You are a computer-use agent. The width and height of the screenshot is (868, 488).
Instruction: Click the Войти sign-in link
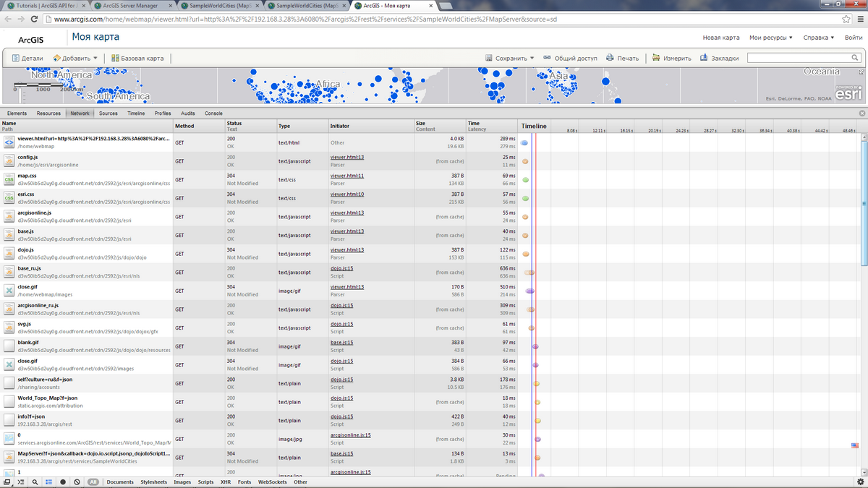pos(853,38)
